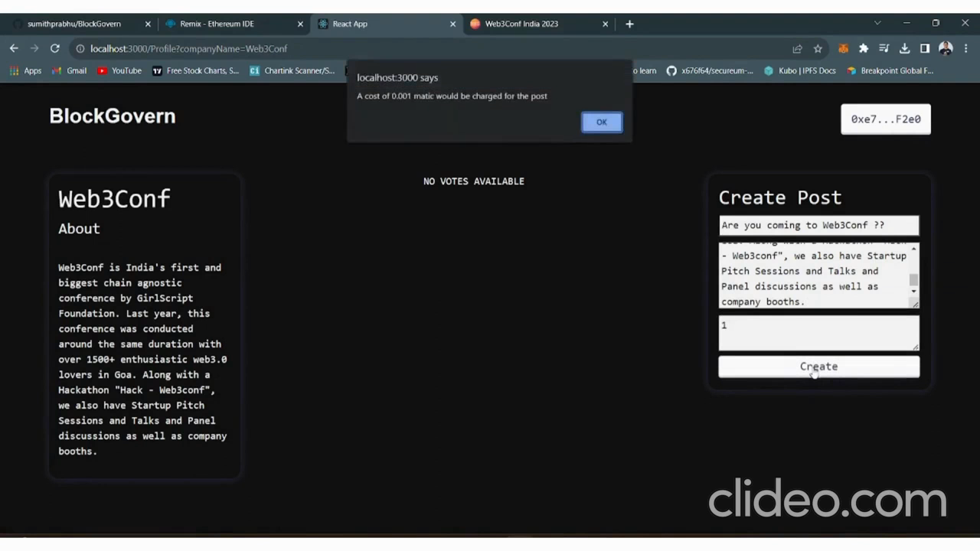The image size is (980, 551).
Task: Open the Gmail bookmark
Action: (x=69, y=70)
